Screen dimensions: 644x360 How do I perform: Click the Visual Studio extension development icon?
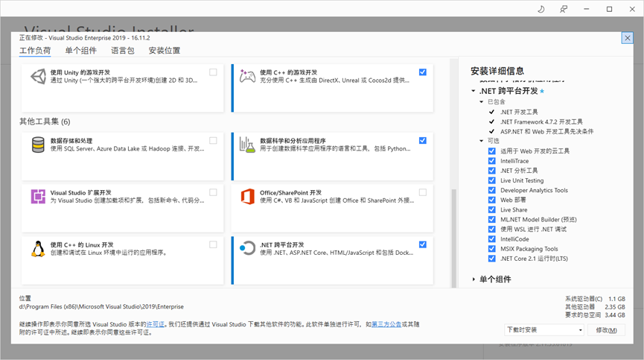38,197
